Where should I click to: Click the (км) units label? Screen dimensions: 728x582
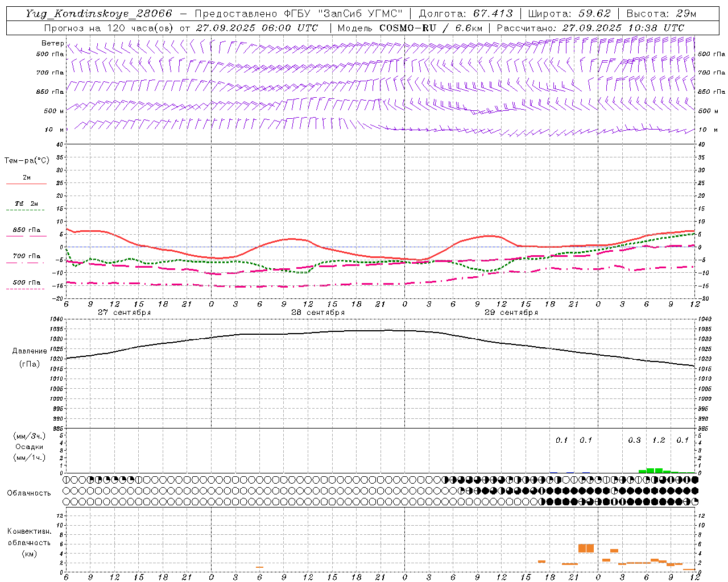30,554
